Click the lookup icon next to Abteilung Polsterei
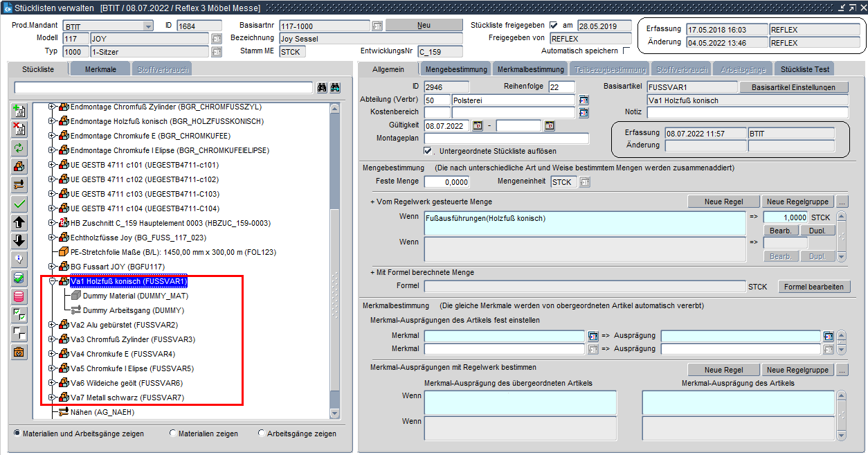This screenshot has width=868, height=455. click(584, 100)
